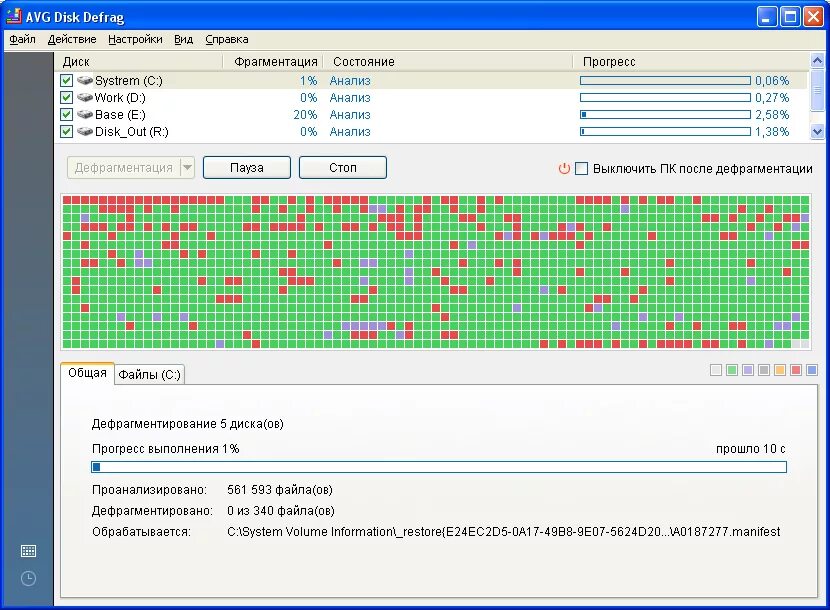Click the file path ending in A0187277.manifest
Screen dimensions: 830x610
click(x=503, y=532)
